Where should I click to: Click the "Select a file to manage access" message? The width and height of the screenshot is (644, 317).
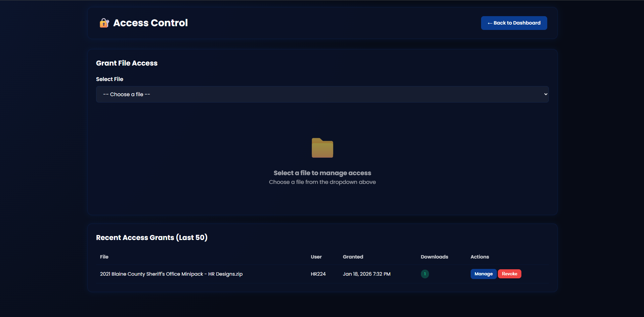[x=322, y=173]
